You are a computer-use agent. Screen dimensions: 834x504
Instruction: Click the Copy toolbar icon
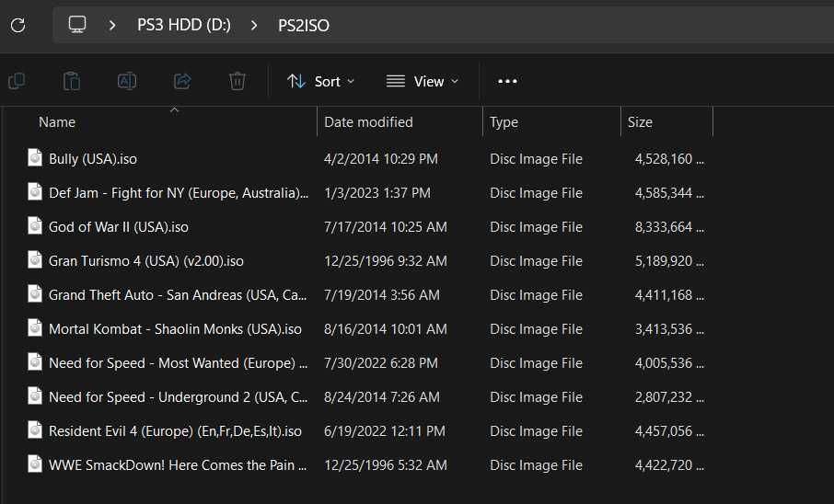(17, 81)
